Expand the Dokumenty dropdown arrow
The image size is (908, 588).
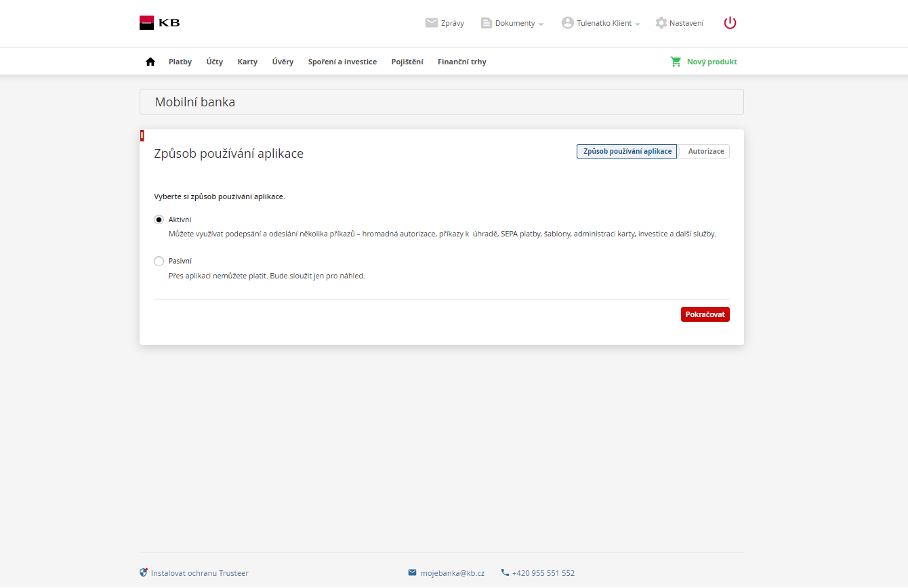point(541,24)
